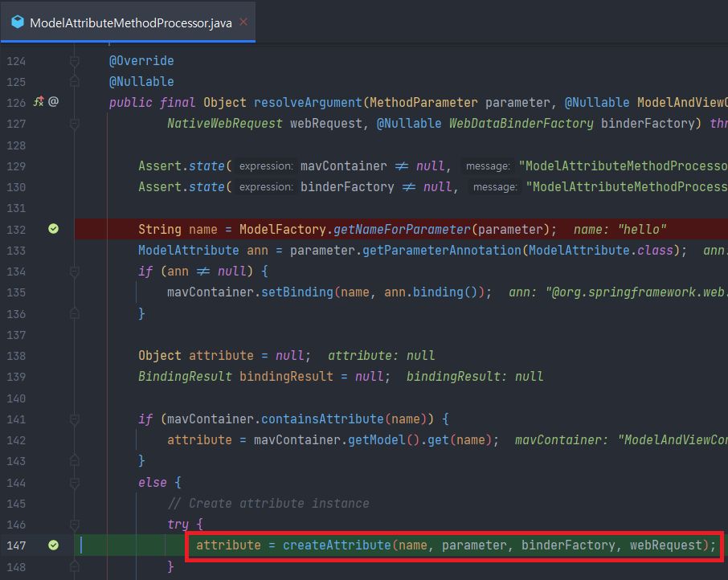Click the 'expression:' parameter hint on line 129
Image resolution: width=728 pixels, height=580 pixels.
tap(266, 166)
